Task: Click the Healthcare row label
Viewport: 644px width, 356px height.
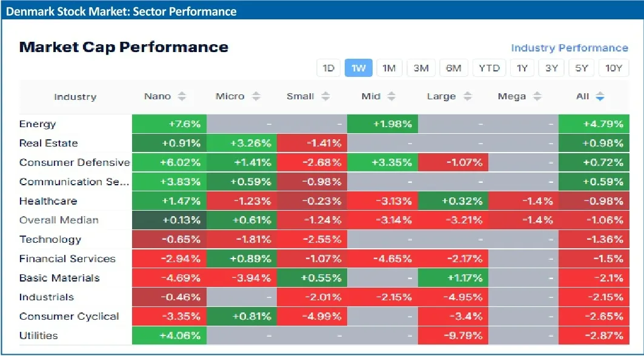Action: [48, 201]
